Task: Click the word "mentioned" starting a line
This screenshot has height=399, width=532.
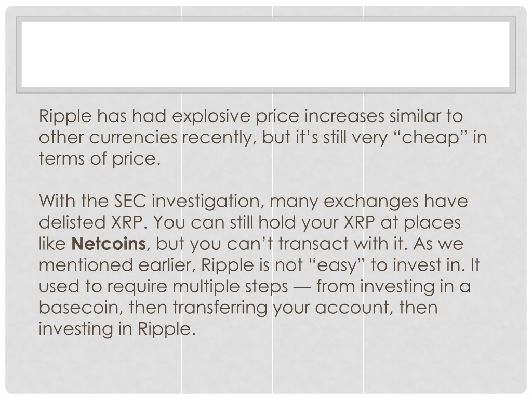Action: point(86,265)
